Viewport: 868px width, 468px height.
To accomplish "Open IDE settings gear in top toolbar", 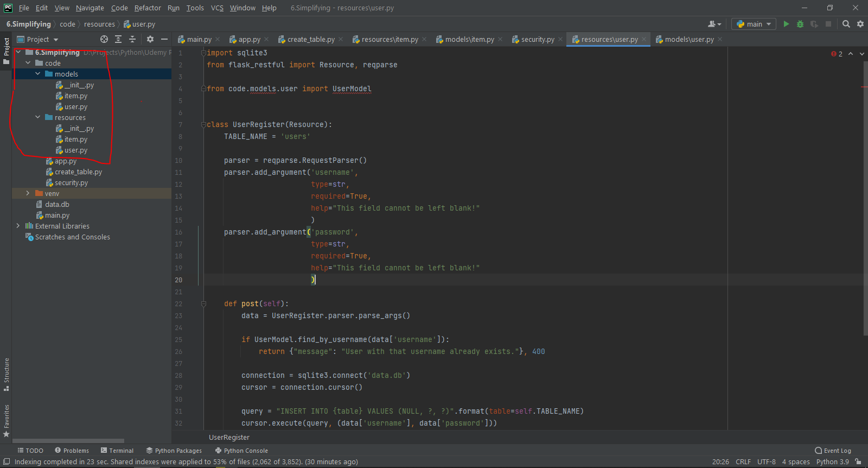I will (x=860, y=24).
